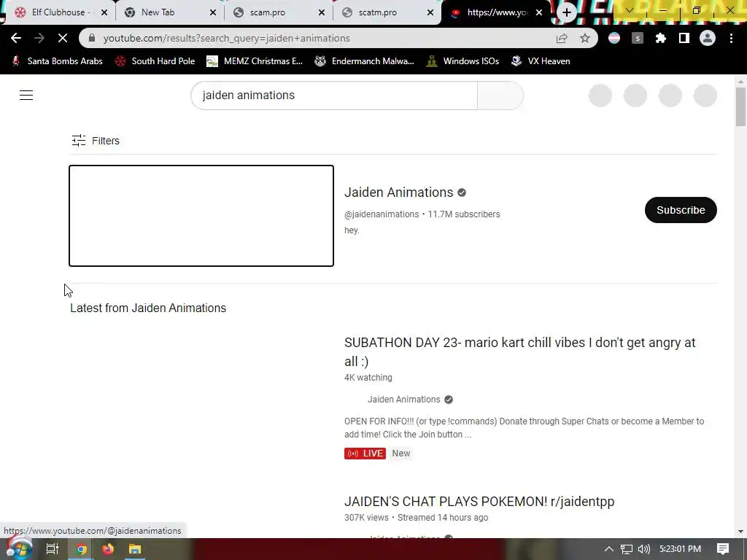Open the Chrome three-dot menu

click(731, 38)
